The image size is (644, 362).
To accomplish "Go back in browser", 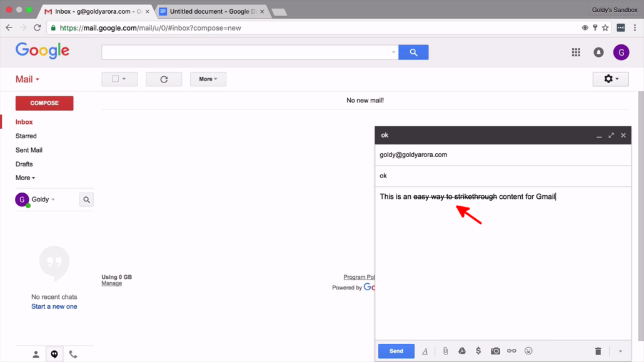I will point(9,28).
